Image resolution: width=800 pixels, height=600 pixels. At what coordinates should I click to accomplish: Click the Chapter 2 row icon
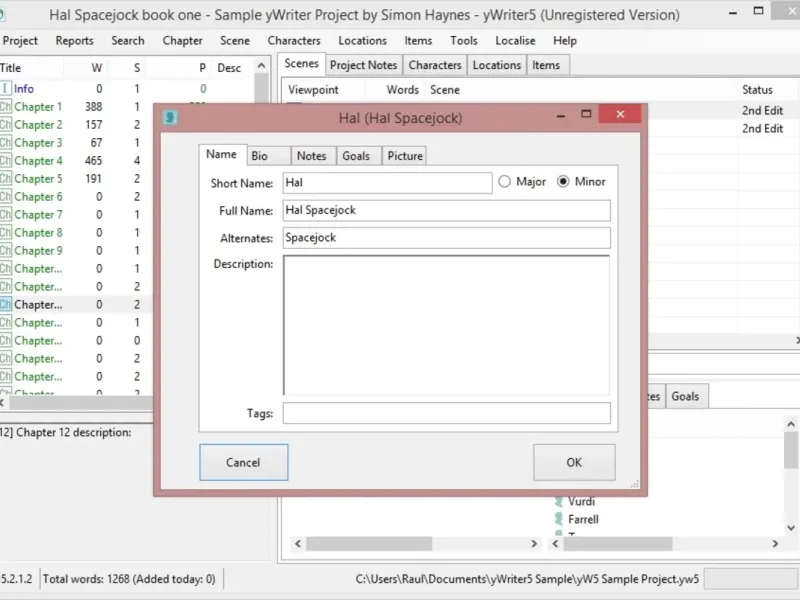5,124
